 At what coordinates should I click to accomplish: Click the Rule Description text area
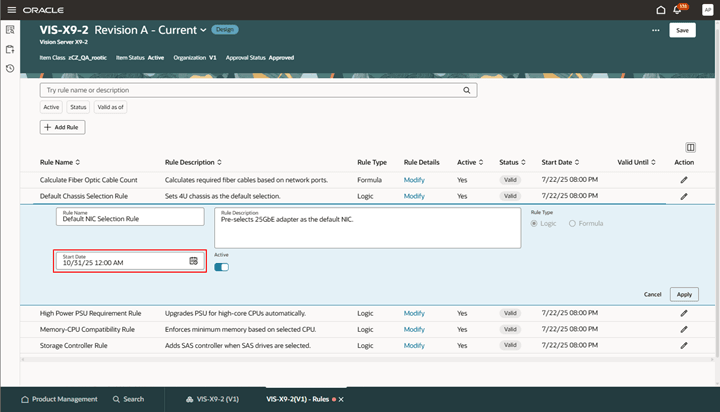pyautogui.click(x=367, y=228)
